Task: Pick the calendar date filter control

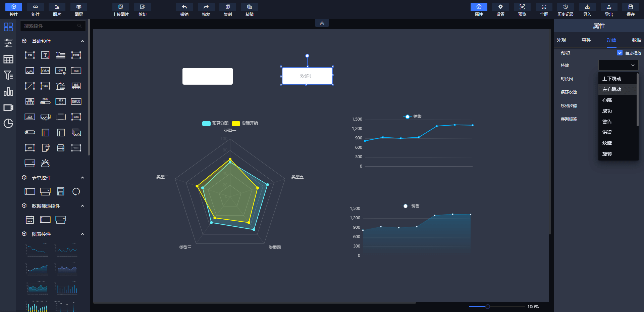Action: click(x=30, y=220)
